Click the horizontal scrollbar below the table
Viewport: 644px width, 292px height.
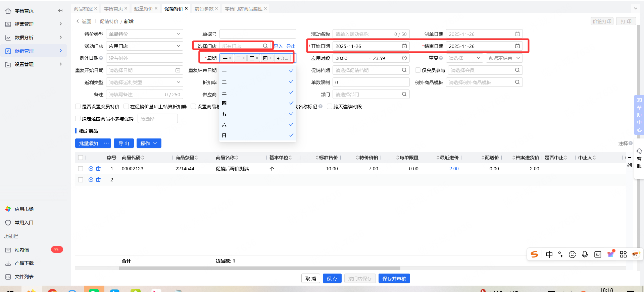coord(259,268)
